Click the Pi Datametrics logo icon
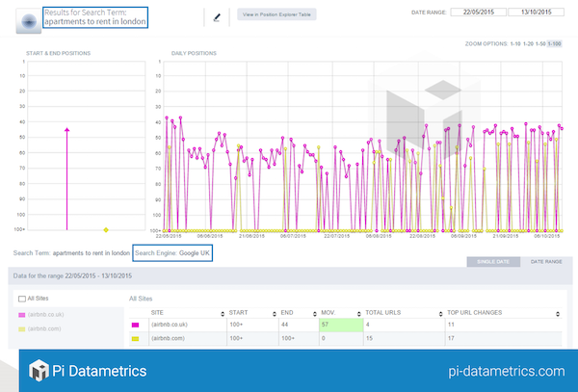Viewport: 578px width, 392px height. click(x=39, y=371)
